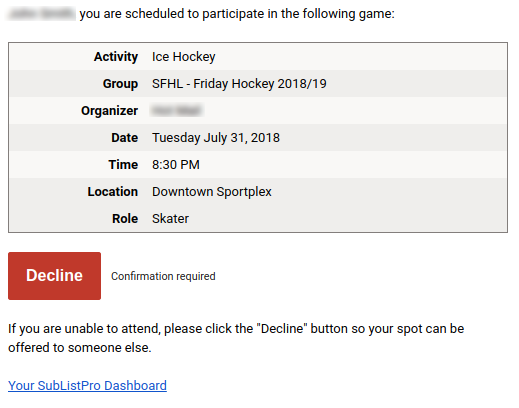
Task: Click the blurred organizer name
Action: pos(177,110)
